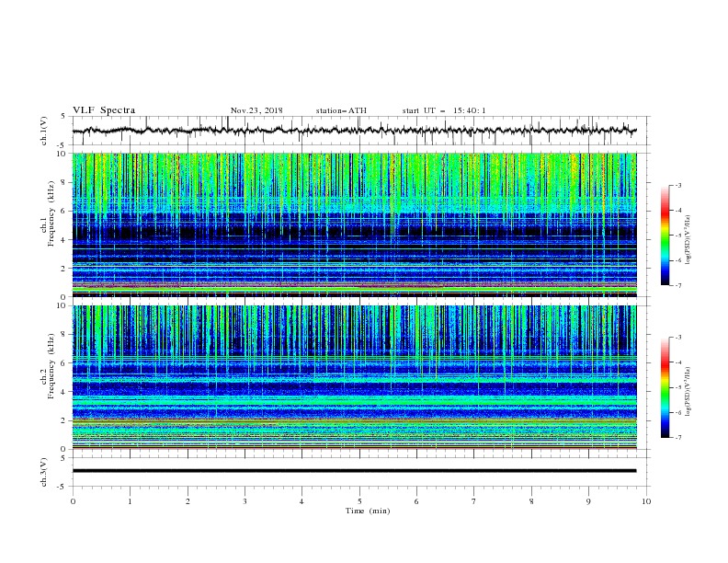
Task: Click the ch.3 flat black trace
Action: coord(355,471)
